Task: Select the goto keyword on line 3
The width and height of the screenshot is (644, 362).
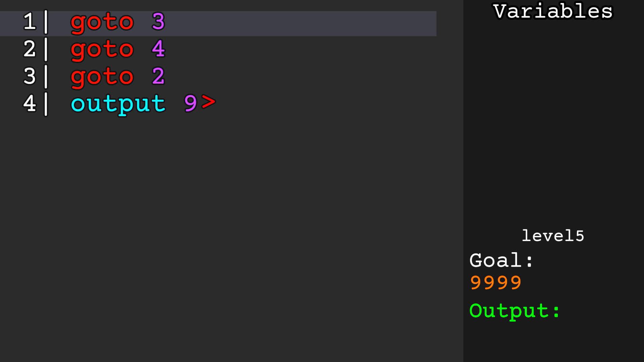Action: [x=102, y=77]
